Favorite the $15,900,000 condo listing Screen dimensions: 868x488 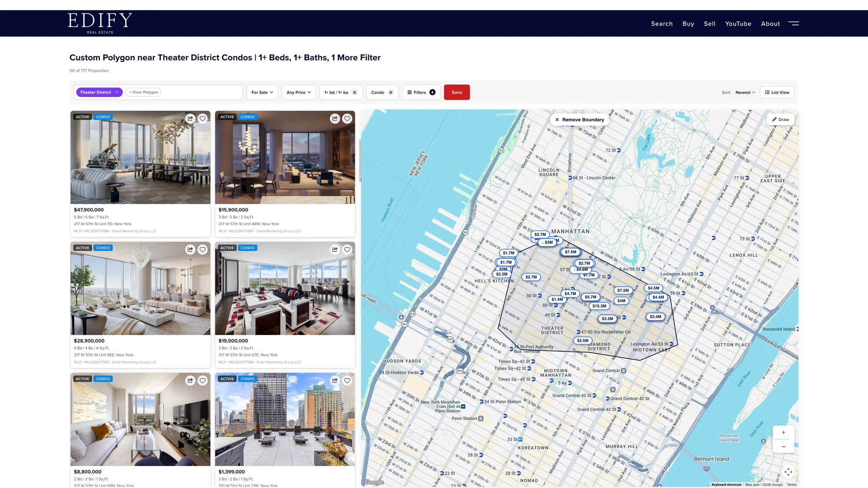point(347,118)
